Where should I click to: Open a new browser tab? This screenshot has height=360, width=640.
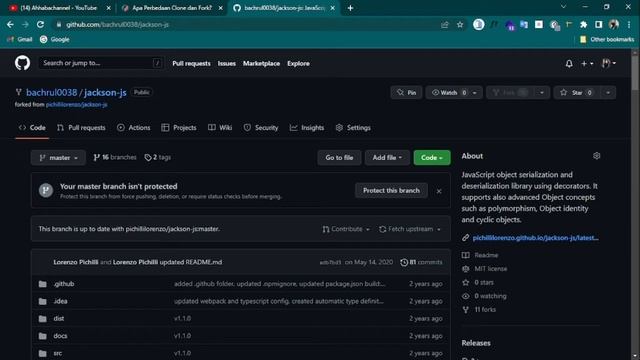point(350,8)
